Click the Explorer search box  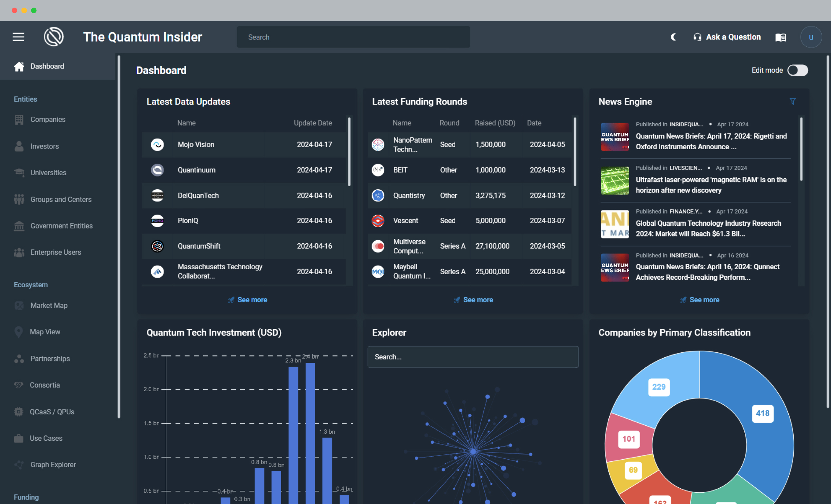coord(473,357)
